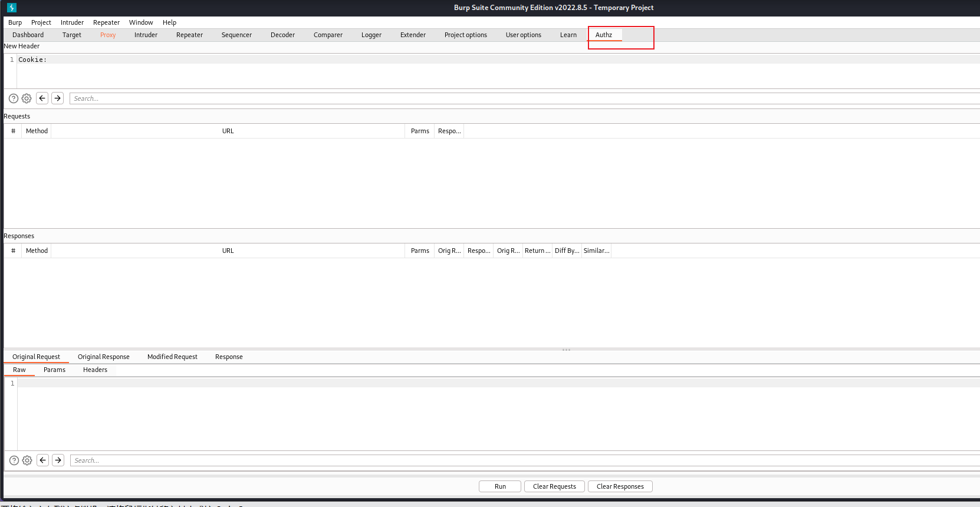Open the Repeater menu in menu bar
The height and width of the screenshot is (507, 980).
(x=106, y=22)
